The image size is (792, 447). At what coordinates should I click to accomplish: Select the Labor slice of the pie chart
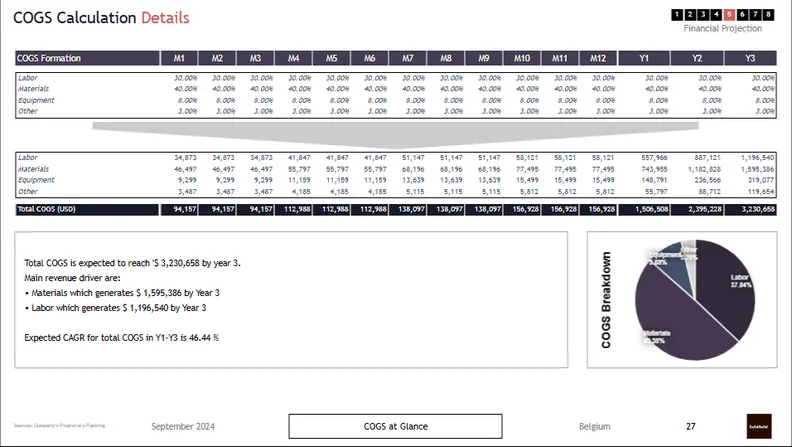click(x=727, y=288)
